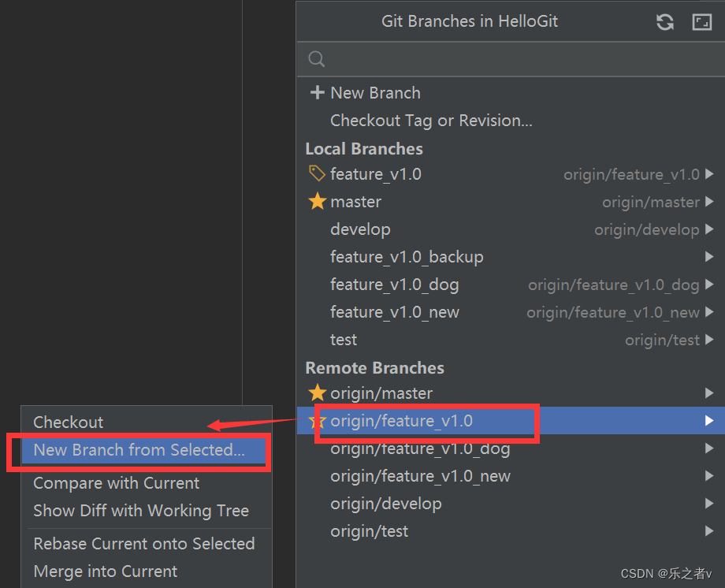Expand submenu arrow for feature_v1.0_backup
Viewport: 725px width, 588px height.
(709, 257)
